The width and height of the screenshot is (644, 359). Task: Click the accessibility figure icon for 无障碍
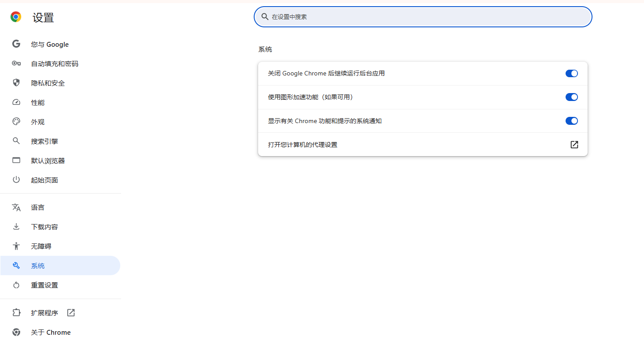16,246
